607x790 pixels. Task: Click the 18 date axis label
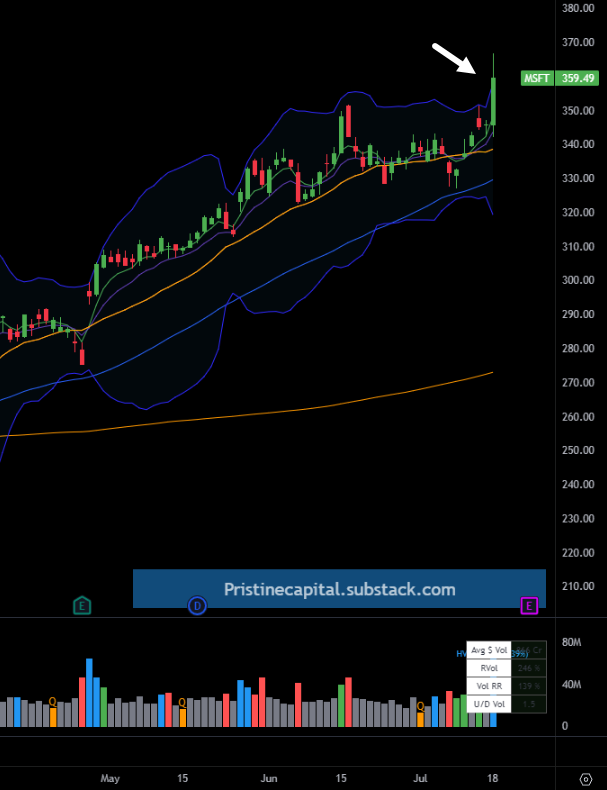click(x=493, y=778)
